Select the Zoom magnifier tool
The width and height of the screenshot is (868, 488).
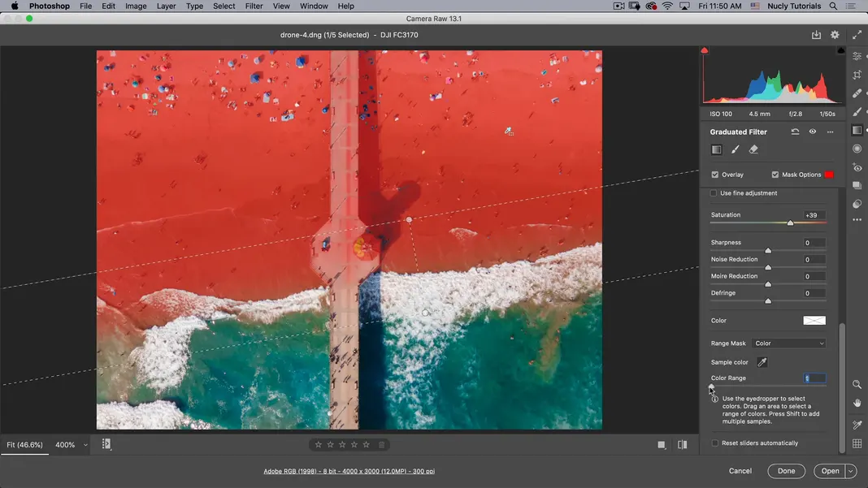point(857,384)
